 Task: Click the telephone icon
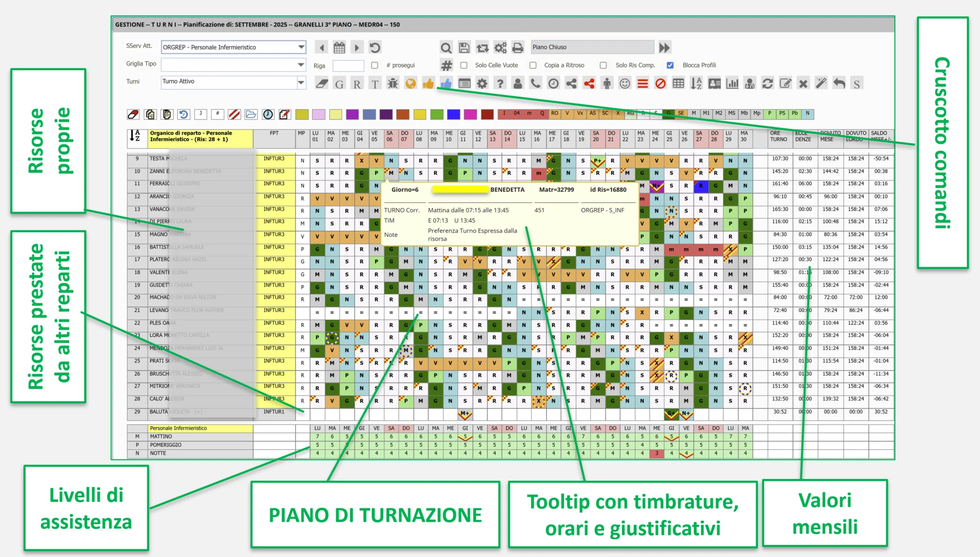[535, 84]
